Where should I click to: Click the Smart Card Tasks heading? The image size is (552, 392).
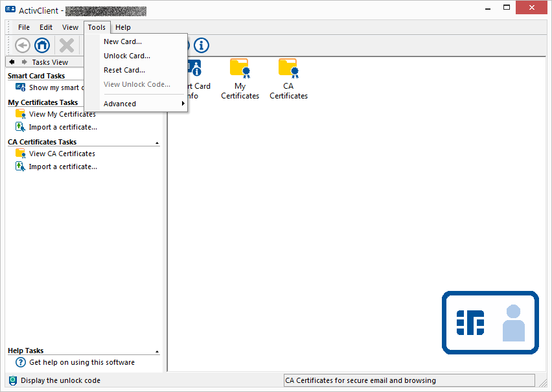[x=36, y=76]
